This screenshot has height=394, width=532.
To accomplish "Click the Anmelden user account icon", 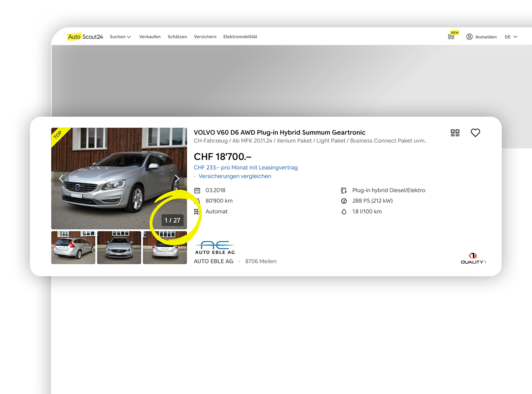I will point(470,37).
